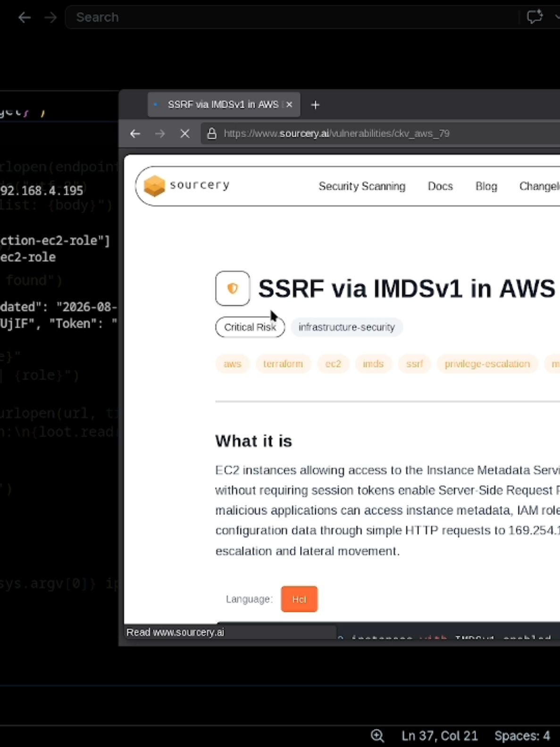This screenshot has width=560, height=747.
Task: Click Spaces: 4 indentation setting
Action: [522, 736]
